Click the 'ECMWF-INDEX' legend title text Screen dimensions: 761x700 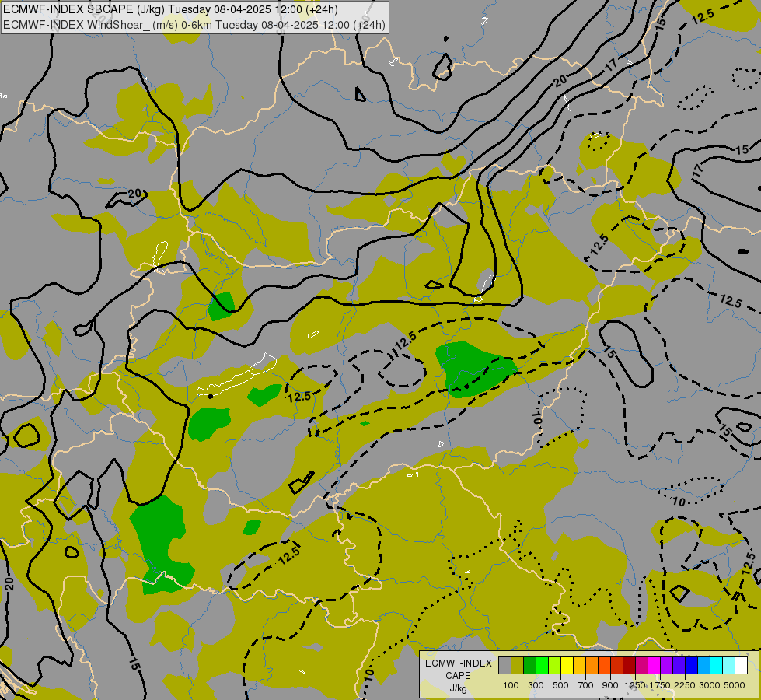459,663
